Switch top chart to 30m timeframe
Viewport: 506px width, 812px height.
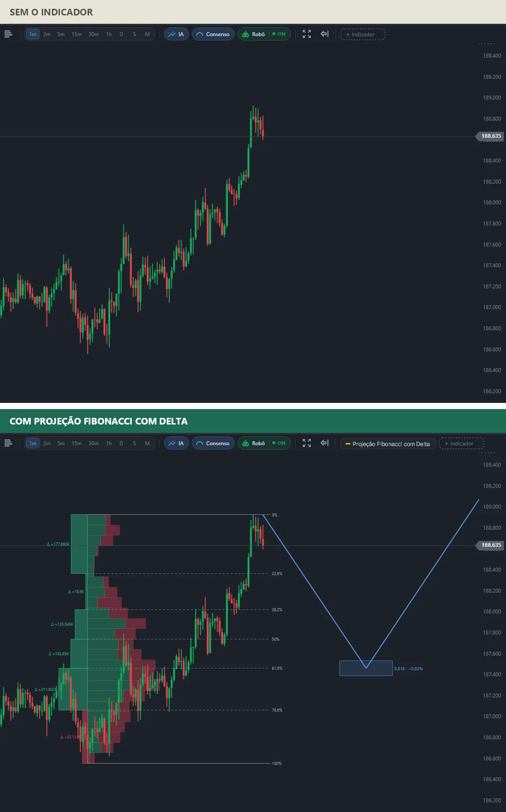click(x=93, y=34)
